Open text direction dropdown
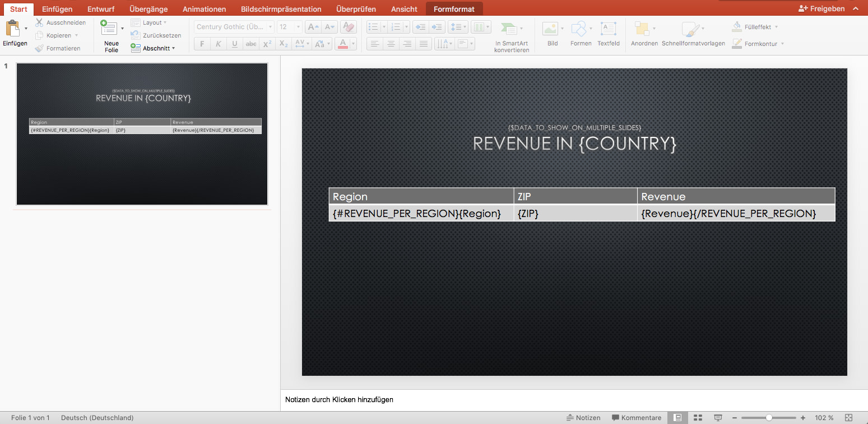Screen dimensions: 868x424 point(444,44)
